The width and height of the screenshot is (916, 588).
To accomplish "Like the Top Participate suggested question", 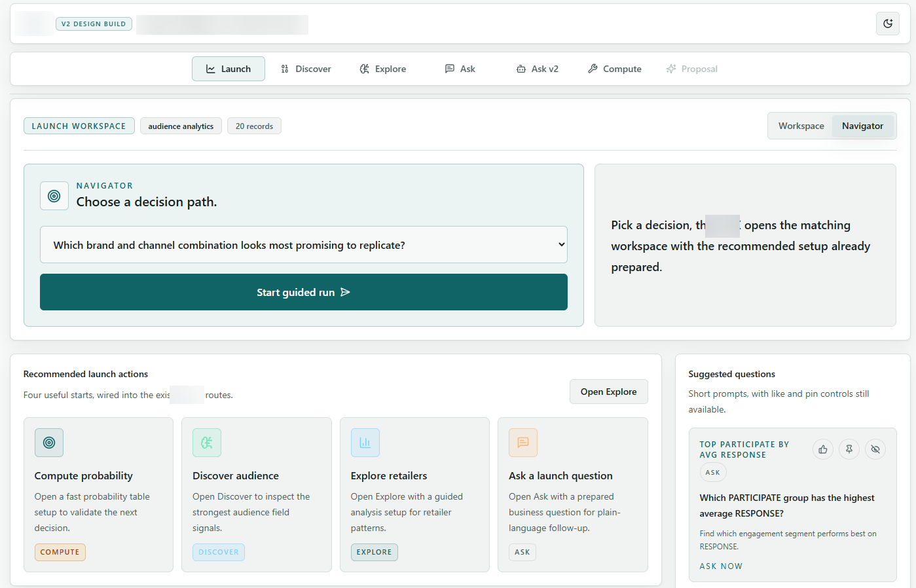I will [x=823, y=449].
